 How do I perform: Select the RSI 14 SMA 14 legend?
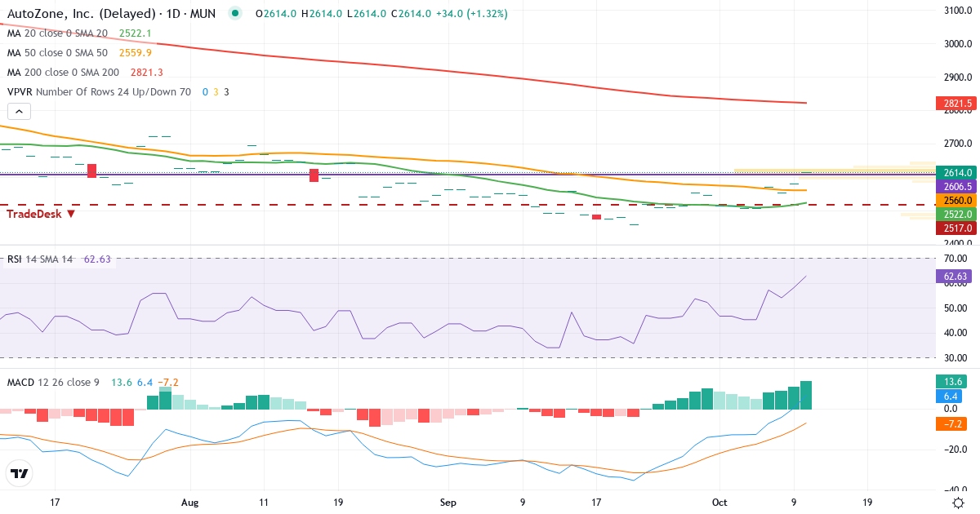[x=40, y=259]
